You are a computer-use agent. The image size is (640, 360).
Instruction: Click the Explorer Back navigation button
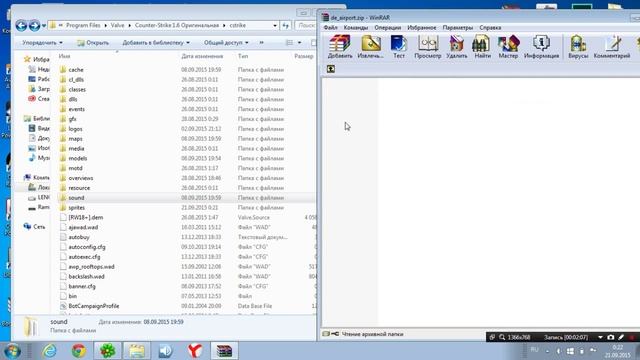[21, 26]
